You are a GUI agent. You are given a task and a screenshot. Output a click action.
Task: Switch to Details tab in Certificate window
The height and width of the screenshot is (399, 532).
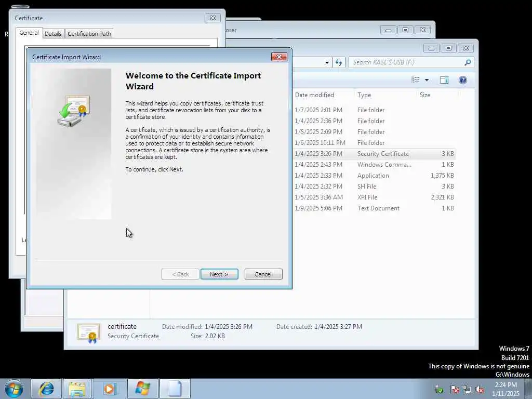(x=54, y=34)
